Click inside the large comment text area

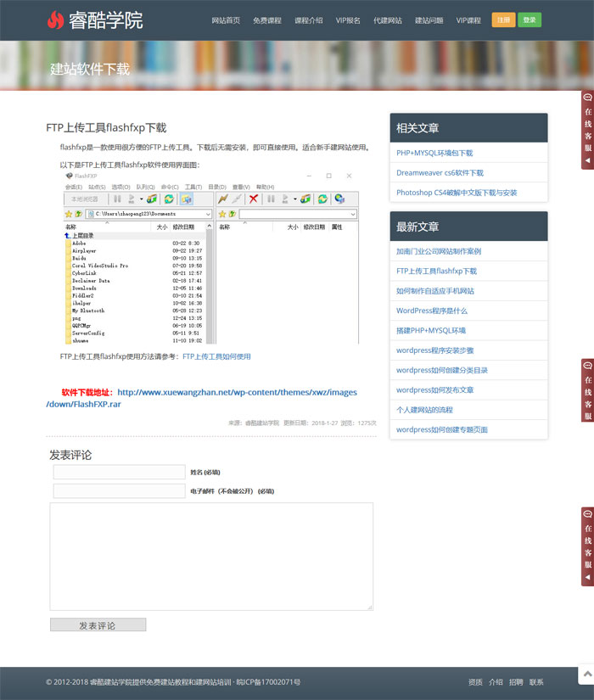click(x=211, y=557)
